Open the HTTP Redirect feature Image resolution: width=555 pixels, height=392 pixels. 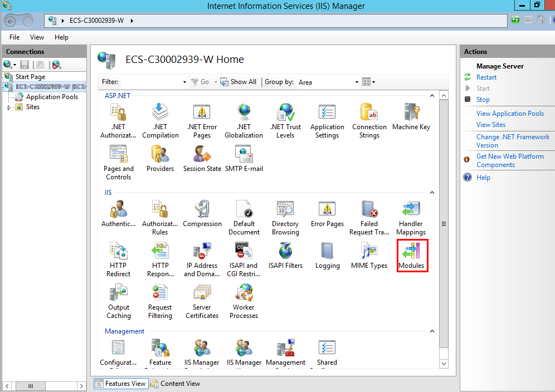(118, 259)
